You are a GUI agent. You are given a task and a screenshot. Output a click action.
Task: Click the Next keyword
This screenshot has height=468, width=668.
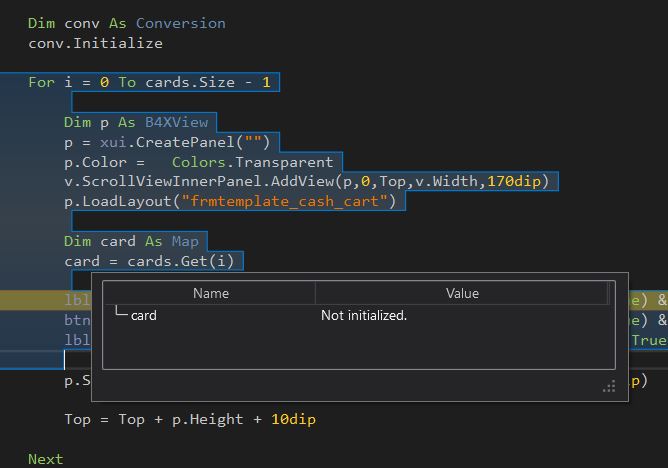pyautogui.click(x=45, y=459)
